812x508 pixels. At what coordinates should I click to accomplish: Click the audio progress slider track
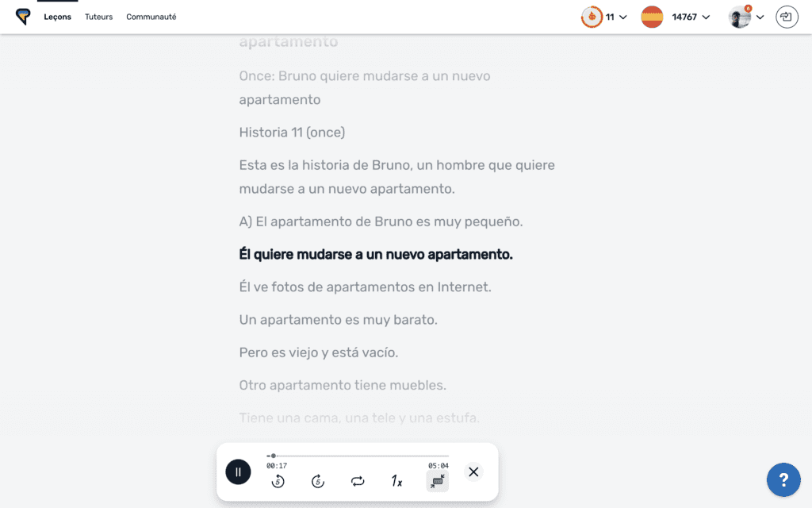pos(357,456)
